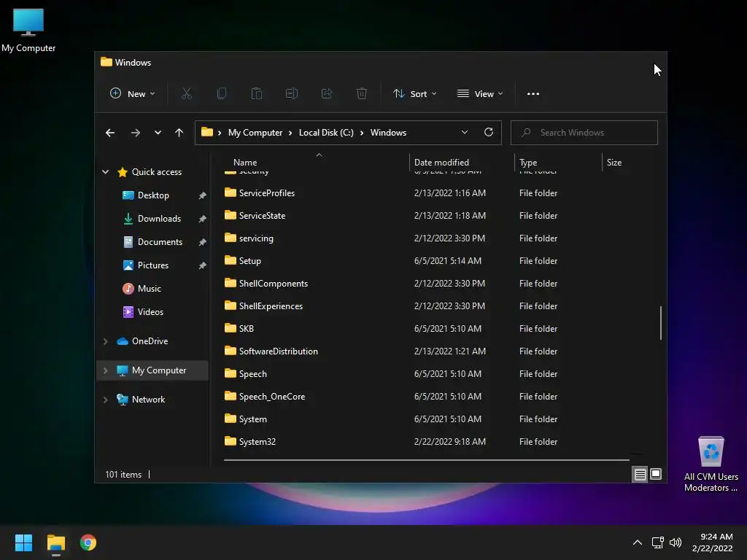The width and height of the screenshot is (747, 560).
Task: Launch Google Chrome from taskbar
Action: pos(88,542)
